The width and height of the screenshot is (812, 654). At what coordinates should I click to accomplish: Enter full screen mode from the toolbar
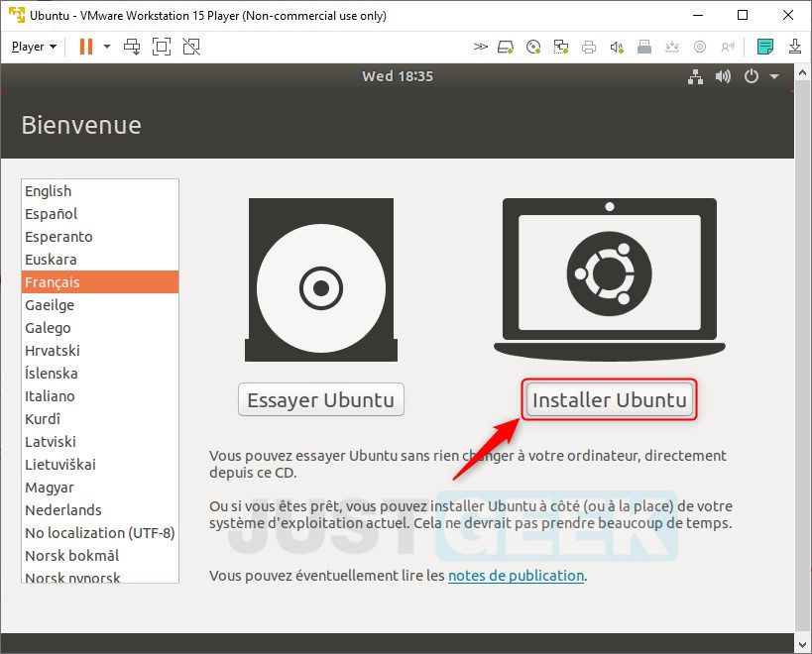point(162,47)
